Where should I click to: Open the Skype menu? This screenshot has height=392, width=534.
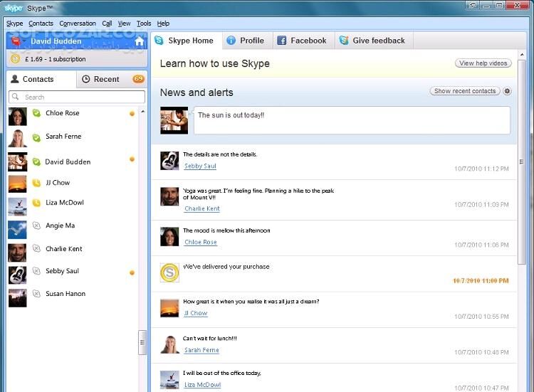point(15,23)
